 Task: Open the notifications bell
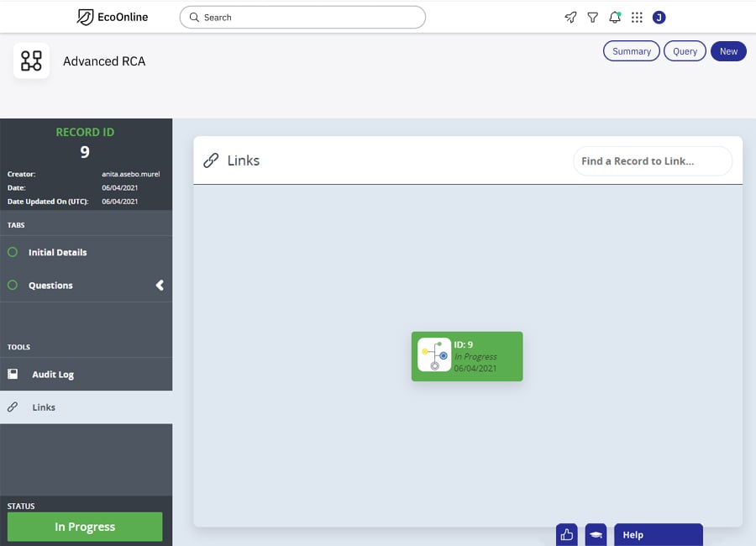(615, 18)
